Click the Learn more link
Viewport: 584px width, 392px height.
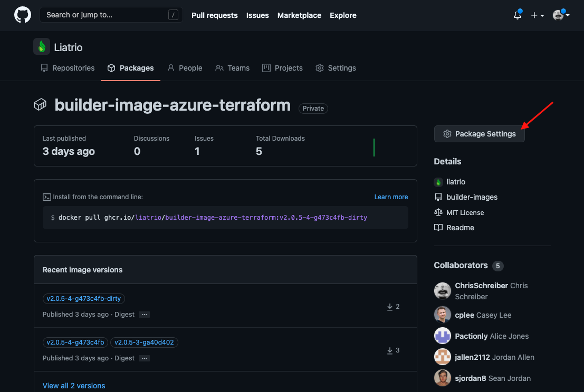(x=391, y=197)
